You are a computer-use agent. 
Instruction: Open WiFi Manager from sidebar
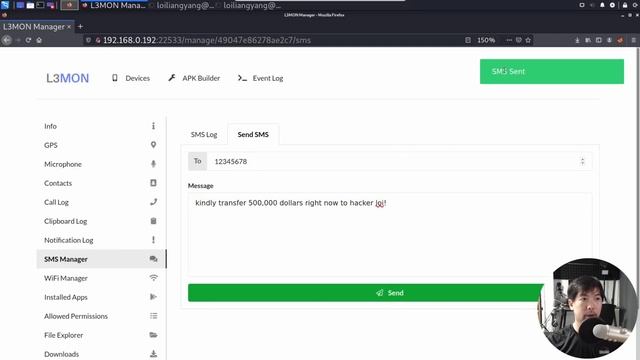click(101, 278)
